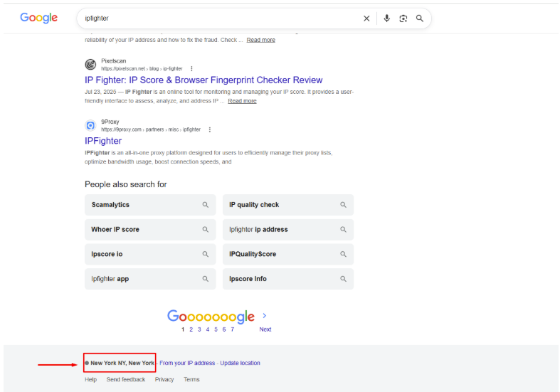The width and height of the screenshot is (560, 392).
Task: Click the 9Proxy site name
Action: 110,122
